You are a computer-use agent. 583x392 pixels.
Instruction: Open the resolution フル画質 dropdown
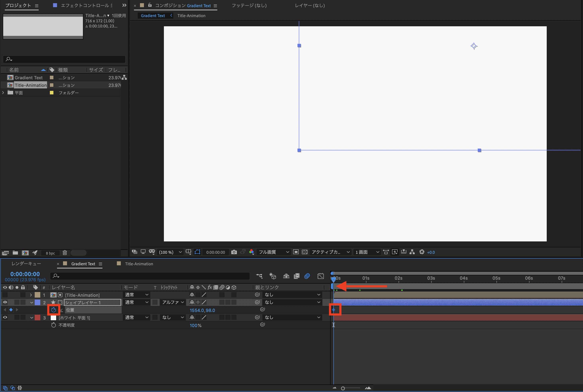(274, 252)
